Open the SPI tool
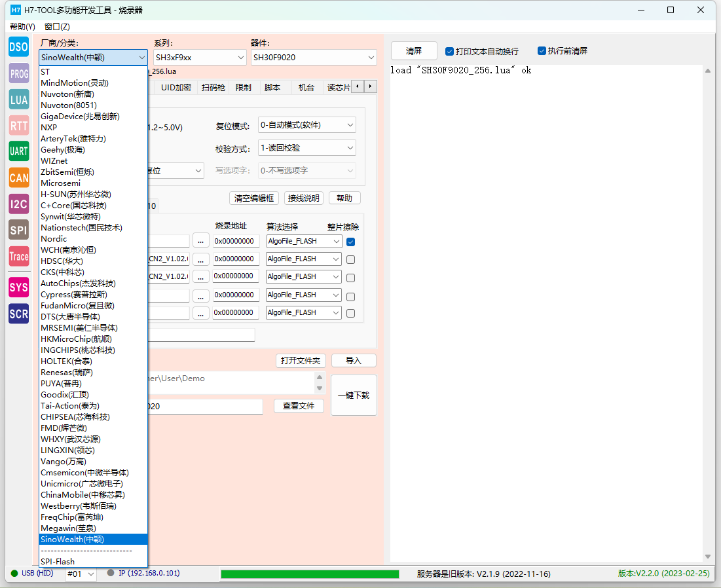 [19, 230]
